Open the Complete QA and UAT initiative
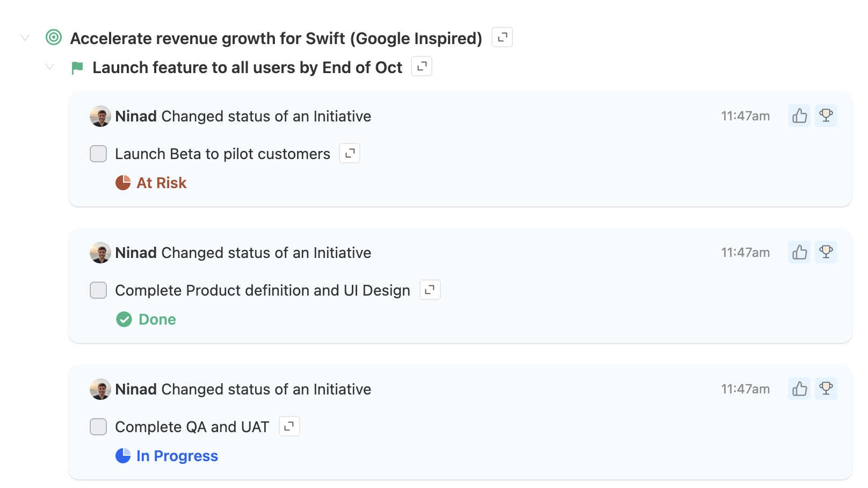Viewport: 868px width, 488px height. click(x=192, y=427)
